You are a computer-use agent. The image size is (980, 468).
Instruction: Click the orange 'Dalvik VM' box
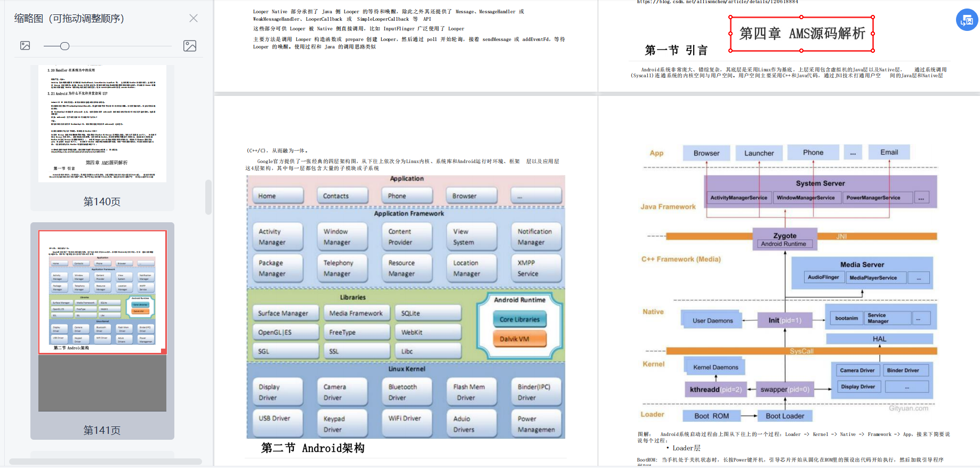[520, 338]
